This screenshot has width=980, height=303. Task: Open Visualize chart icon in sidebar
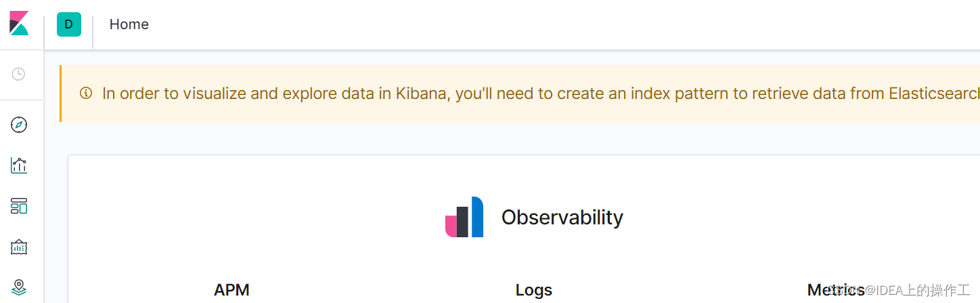tap(19, 165)
